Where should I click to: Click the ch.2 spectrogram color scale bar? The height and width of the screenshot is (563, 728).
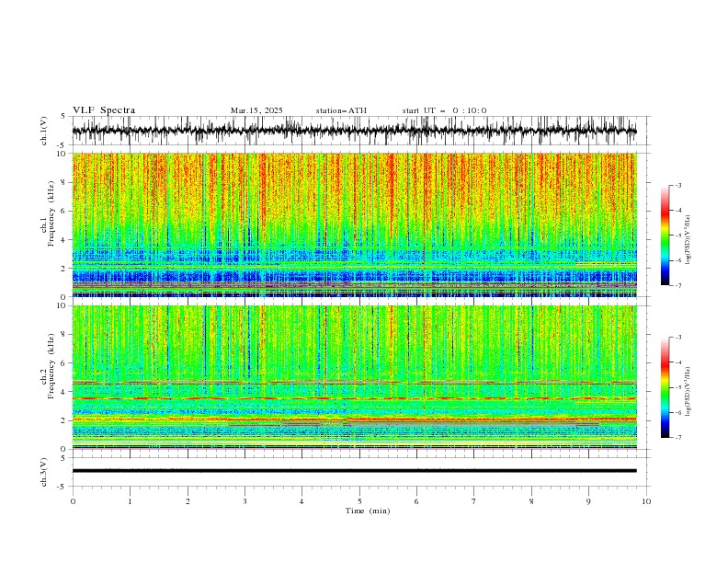[665, 387]
